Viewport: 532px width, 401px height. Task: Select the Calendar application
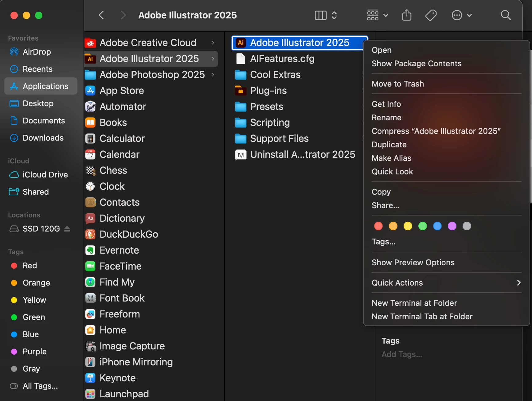(x=151, y=154)
